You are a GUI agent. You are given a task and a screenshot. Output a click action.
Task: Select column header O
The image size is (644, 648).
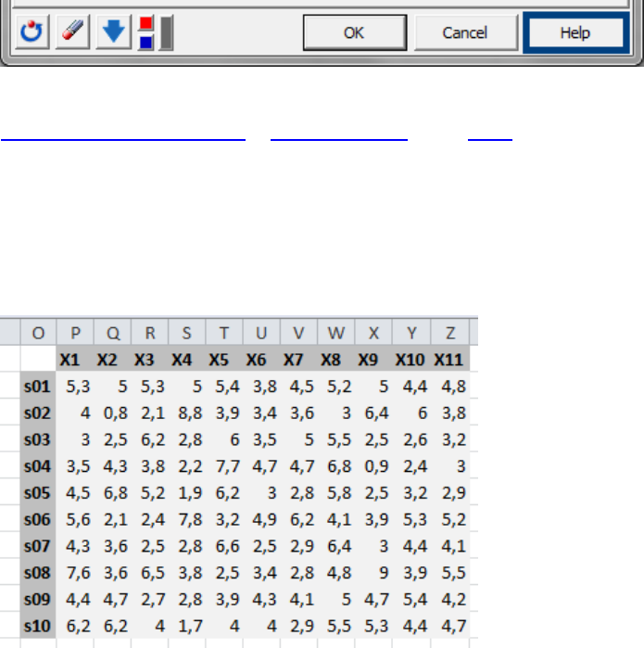[38, 333]
